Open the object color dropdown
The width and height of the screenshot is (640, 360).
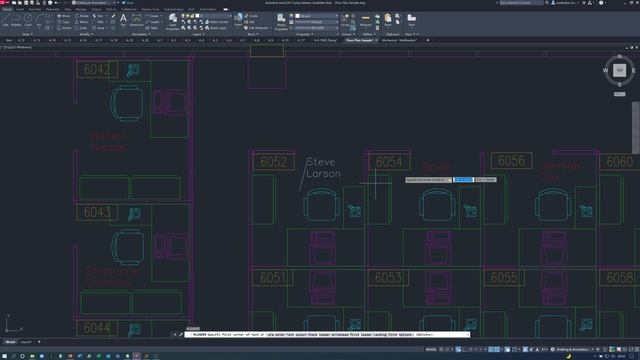coord(317,16)
